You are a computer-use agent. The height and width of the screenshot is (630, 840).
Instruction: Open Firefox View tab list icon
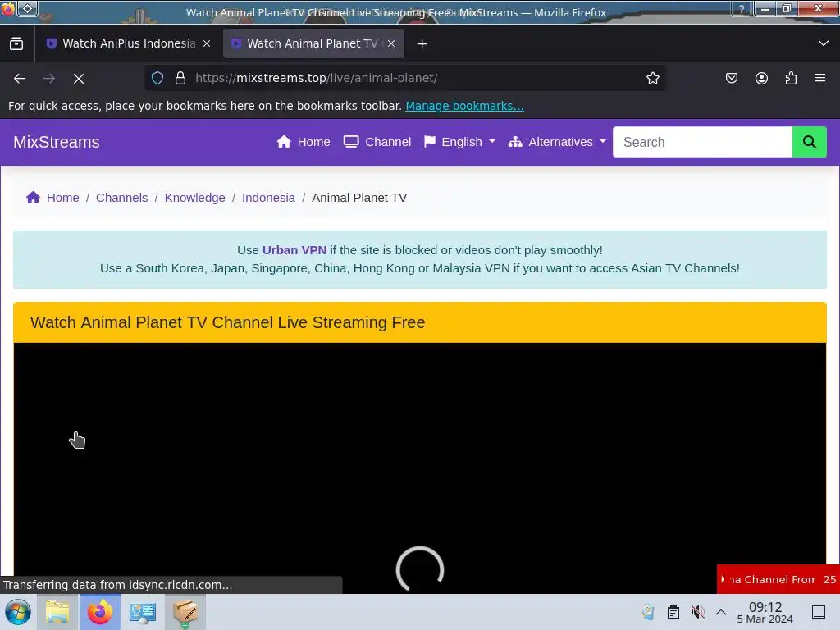[16, 44]
